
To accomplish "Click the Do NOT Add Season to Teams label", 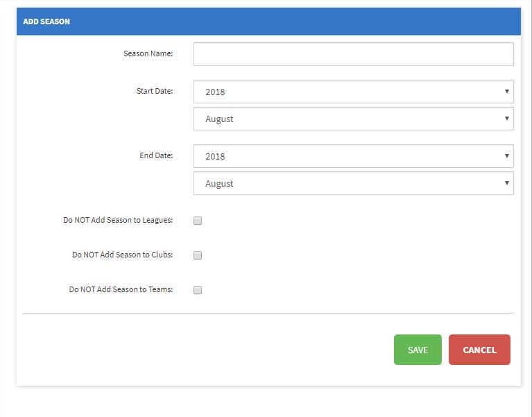I will 121,289.
